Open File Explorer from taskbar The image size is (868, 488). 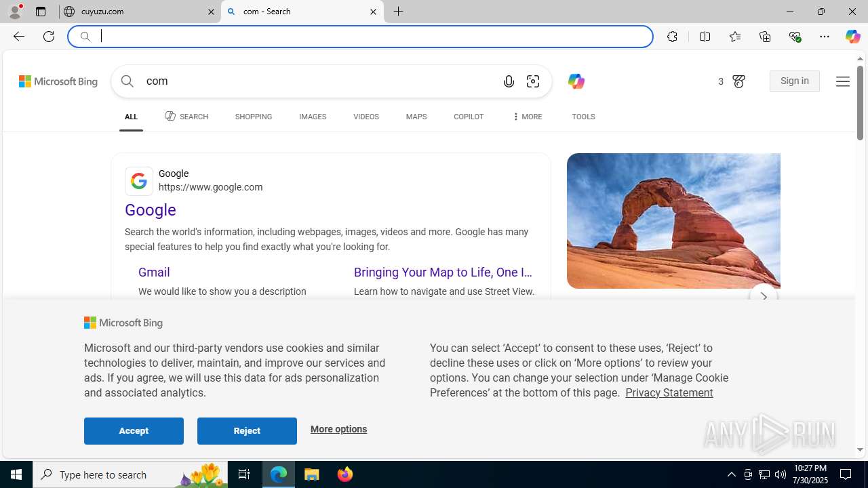[312, 474]
